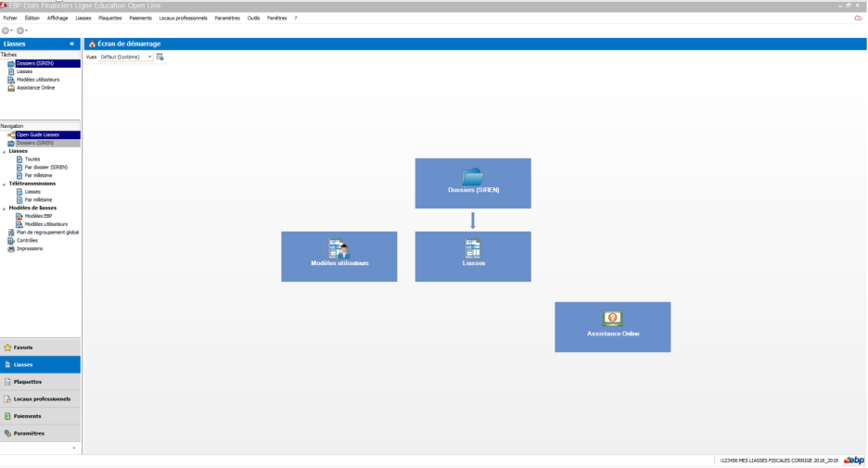Click the Modèles EBP icon in Navigation

pyautogui.click(x=19, y=216)
